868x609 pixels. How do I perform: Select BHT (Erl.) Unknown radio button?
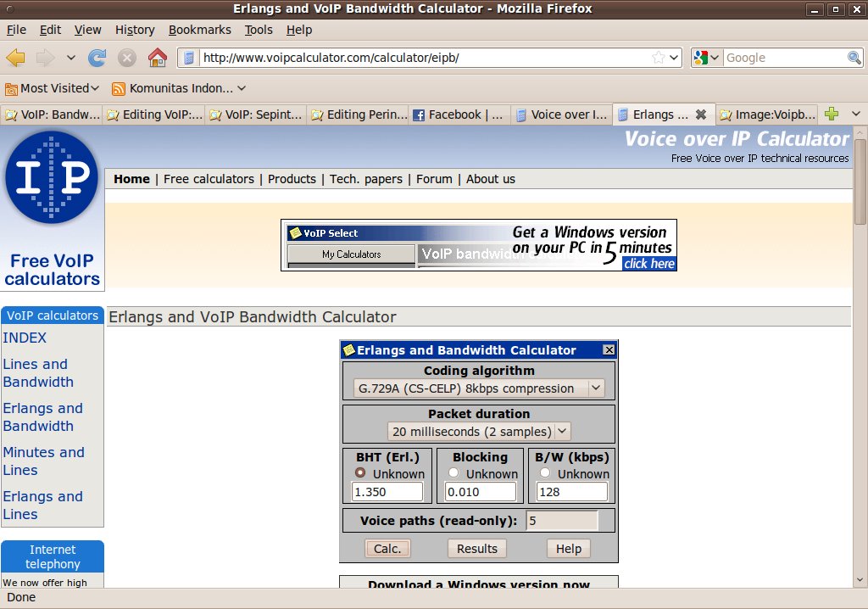[x=360, y=472]
